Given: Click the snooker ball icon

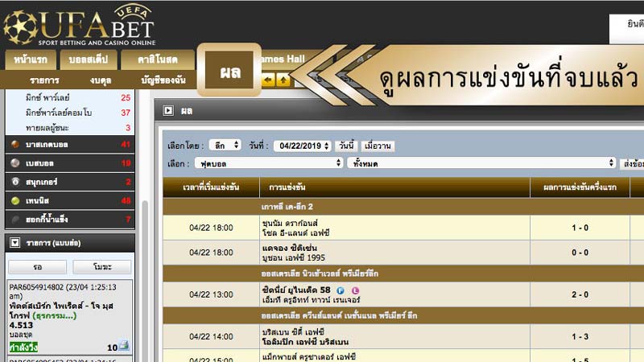Looking at the screenshot, I should point(15,182).
